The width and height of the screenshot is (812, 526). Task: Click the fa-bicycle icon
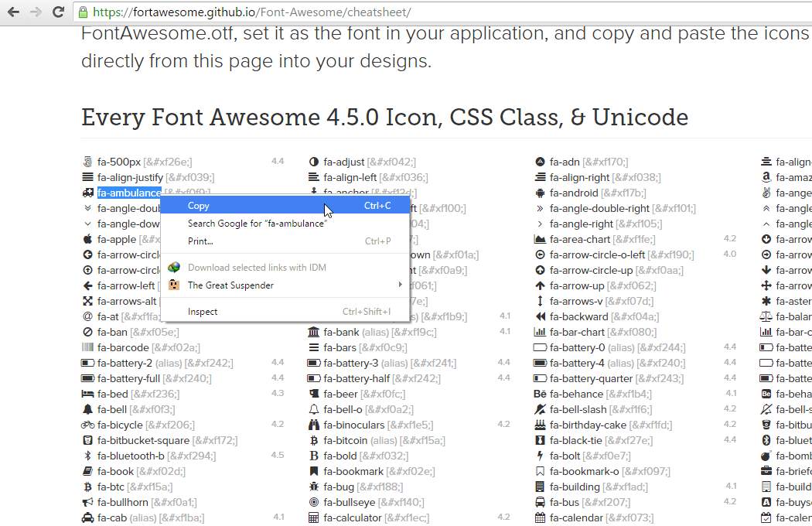[x=88, y=425]
